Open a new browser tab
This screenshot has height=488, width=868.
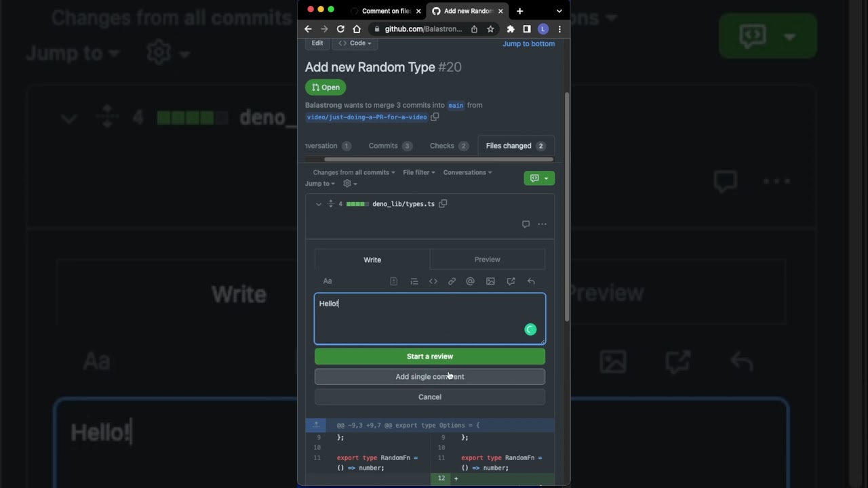[519, 11]
